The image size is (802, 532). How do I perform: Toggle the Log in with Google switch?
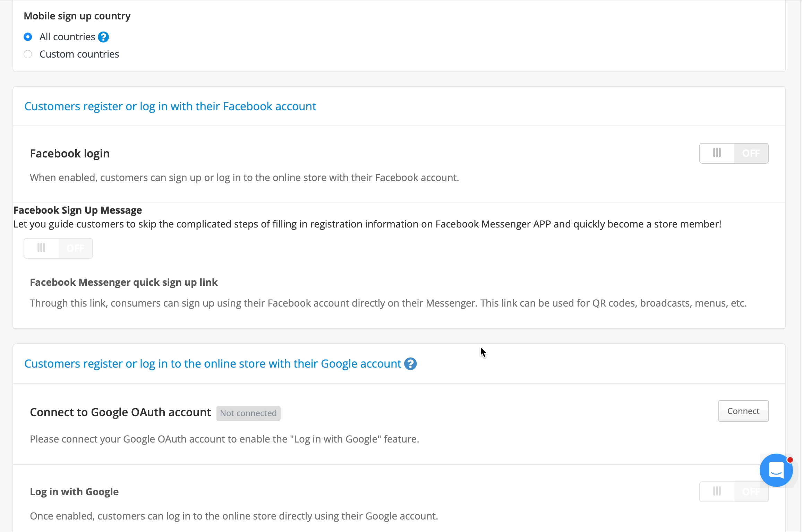coord(734,491)
